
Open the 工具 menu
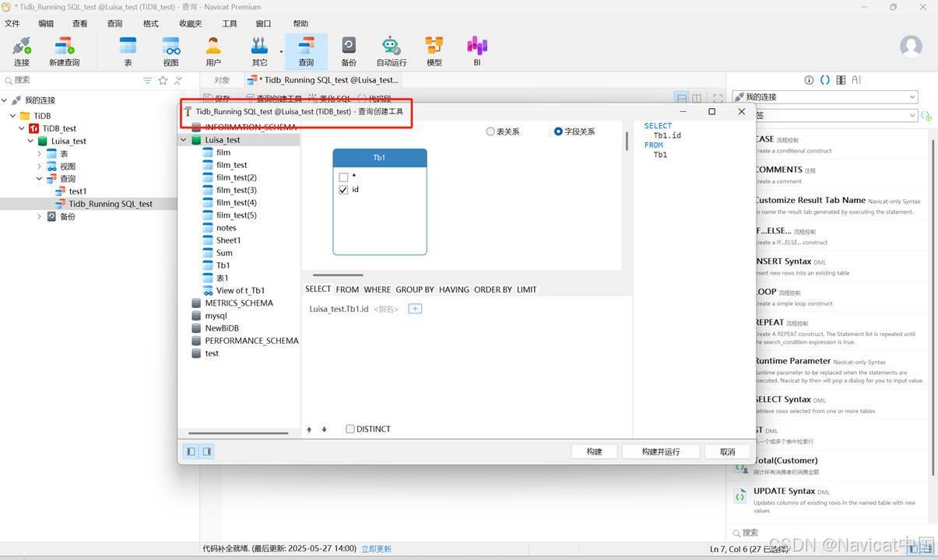click(x=230, y=24)
